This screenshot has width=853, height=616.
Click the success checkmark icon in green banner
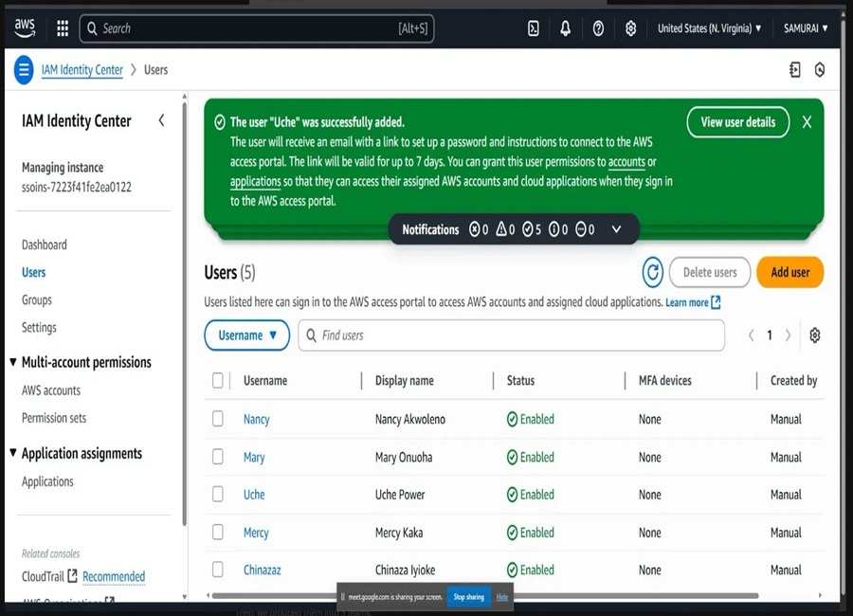(x=220, y=122)
